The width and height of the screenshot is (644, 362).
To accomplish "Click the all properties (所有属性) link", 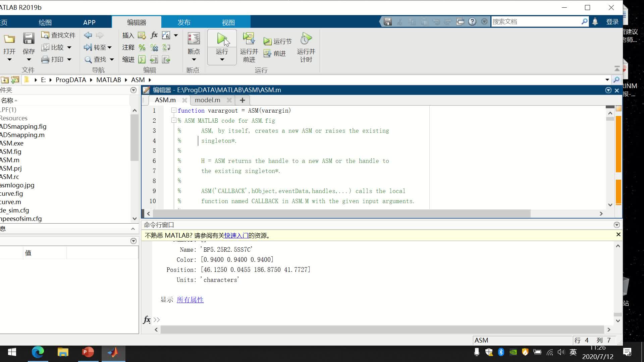I will point(190,300).
